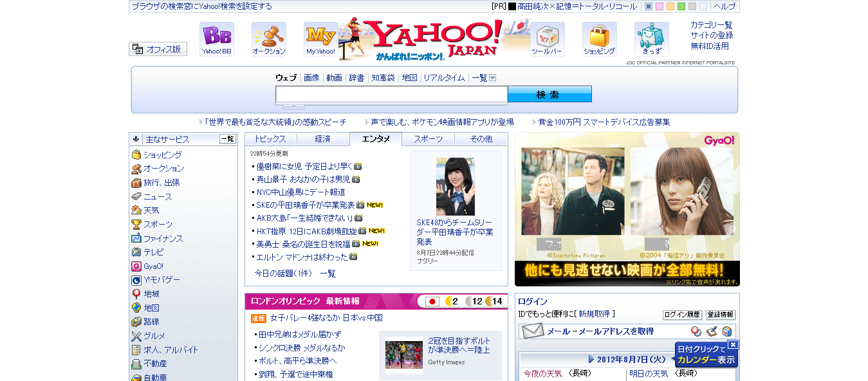Select the green theme color swatch
Viewport: 868px width, 381px height.
[681, 6]
